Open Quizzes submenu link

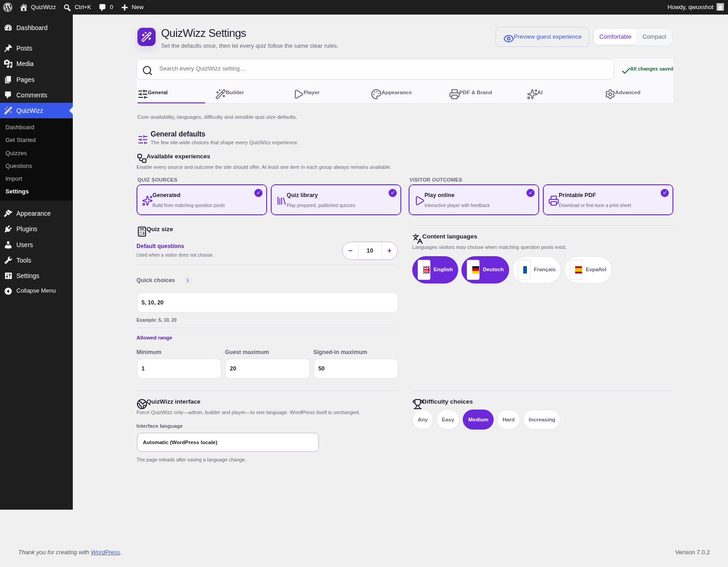point(16,153)
